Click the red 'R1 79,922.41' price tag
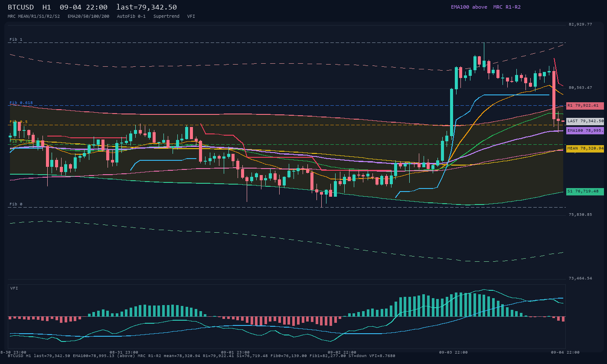The image size is (607, 364). [x=585, y=106]
